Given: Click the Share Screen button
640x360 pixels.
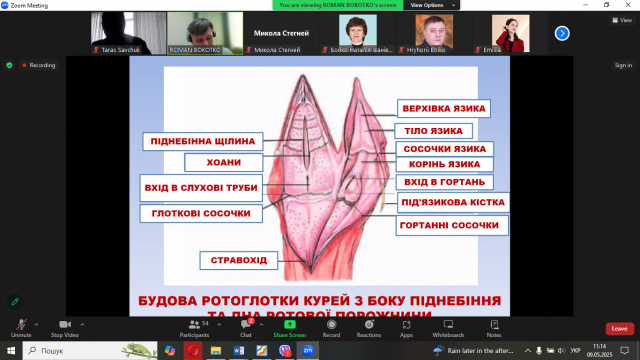Looking at the screenshot, I should point(289,328).
